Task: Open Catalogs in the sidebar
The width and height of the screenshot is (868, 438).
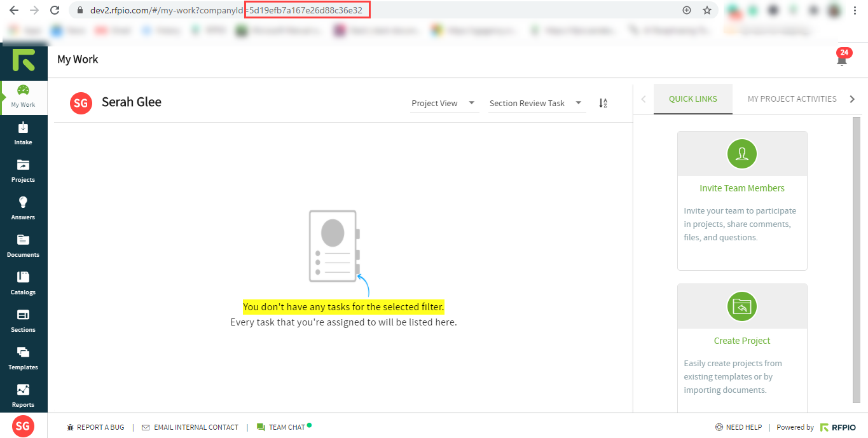Action: 24,284
